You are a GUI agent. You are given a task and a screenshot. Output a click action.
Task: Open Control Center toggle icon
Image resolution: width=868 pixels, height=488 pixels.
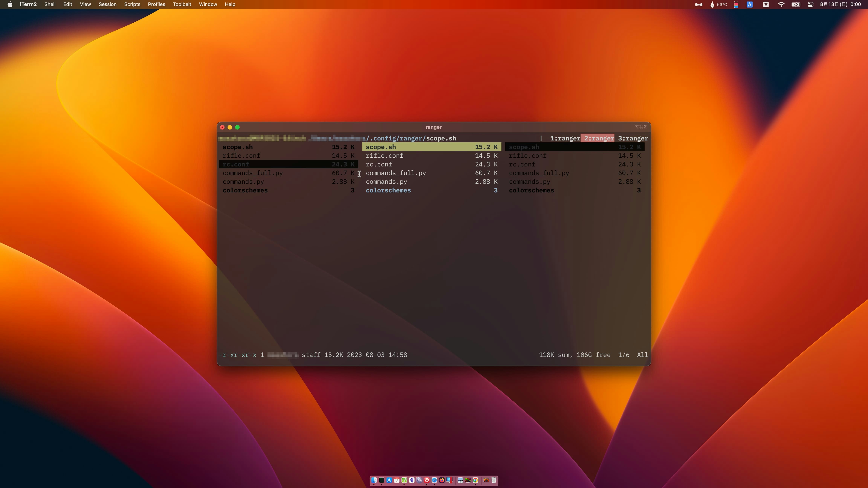pyautogui.click(x=811, y=4)
